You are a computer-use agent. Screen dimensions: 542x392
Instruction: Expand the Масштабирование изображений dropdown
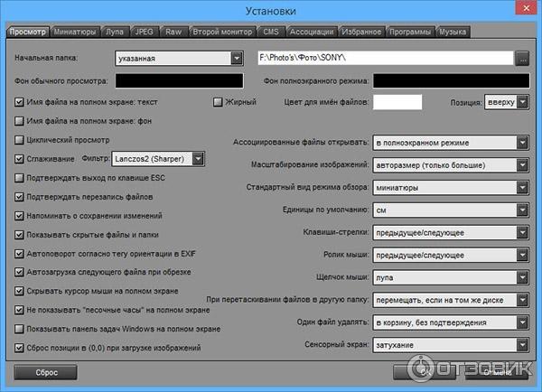(x=522, y=165)
